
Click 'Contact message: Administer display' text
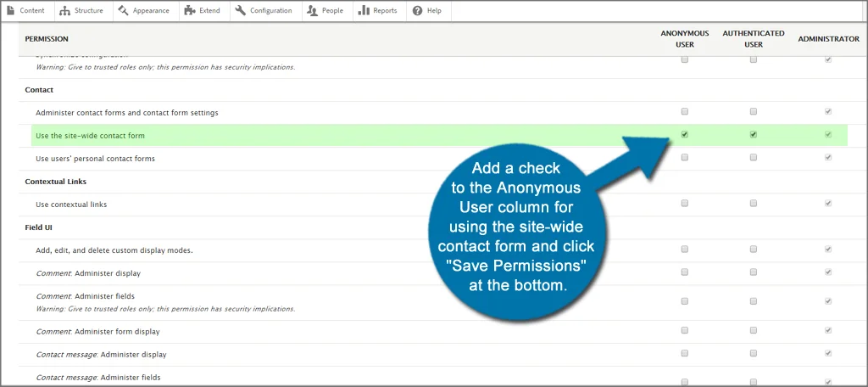pos(101,354)
